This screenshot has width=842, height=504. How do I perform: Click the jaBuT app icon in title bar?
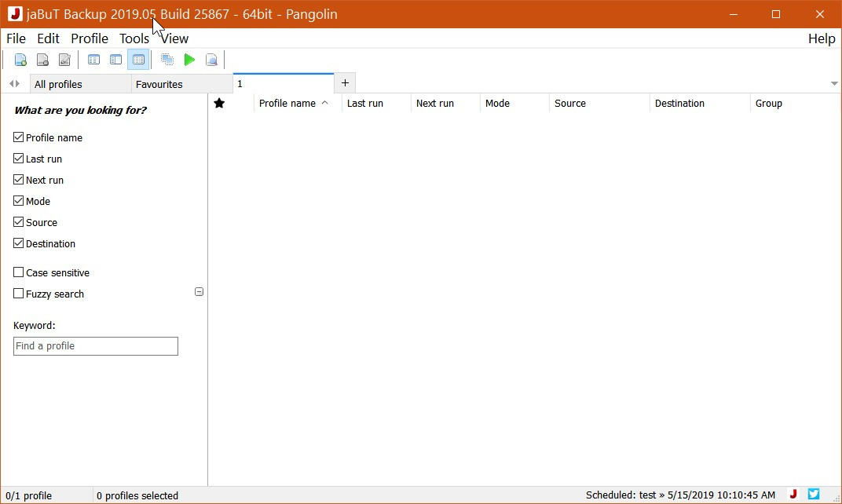pos(15,14)
